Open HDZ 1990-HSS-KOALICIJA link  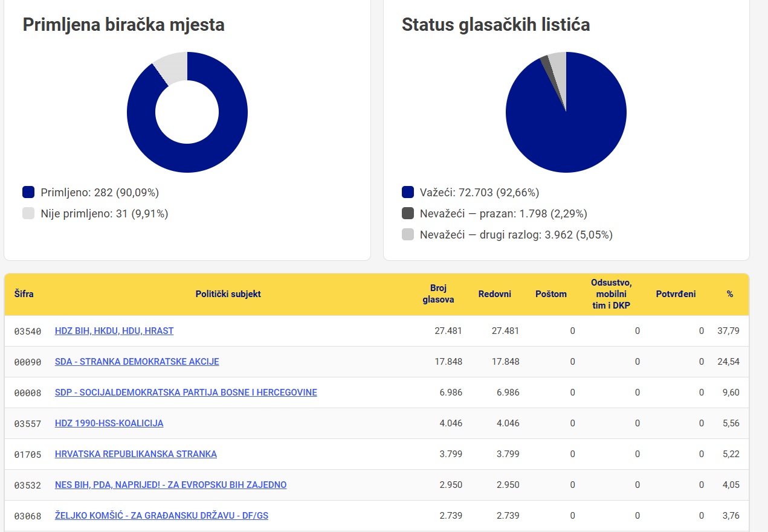pos(109,423)
